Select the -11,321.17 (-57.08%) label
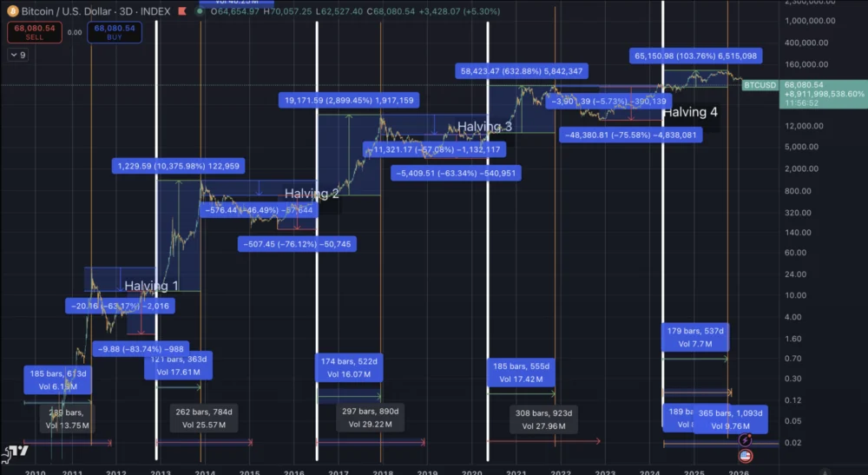 tap(435, 148)
